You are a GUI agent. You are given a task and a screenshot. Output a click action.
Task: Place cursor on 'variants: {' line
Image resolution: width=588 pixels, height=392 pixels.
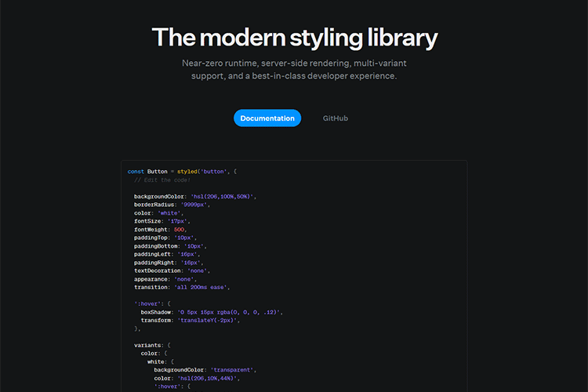[152, 344]
